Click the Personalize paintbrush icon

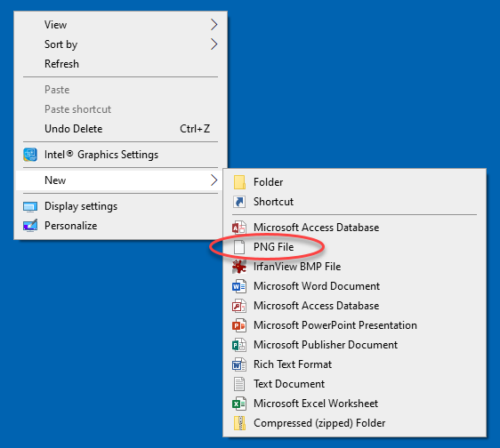[x=30, y=226]
